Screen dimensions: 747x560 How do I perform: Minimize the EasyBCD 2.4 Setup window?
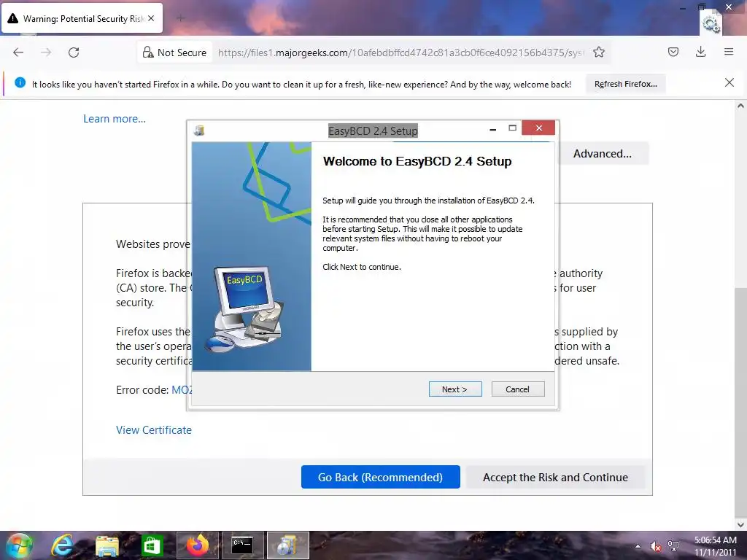[492, 128]
